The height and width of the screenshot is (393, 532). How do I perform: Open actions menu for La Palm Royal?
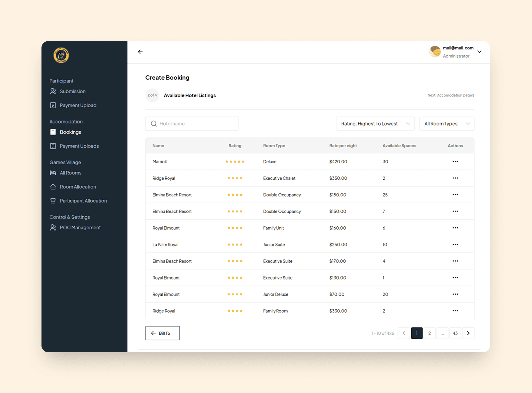click(455, 244)
